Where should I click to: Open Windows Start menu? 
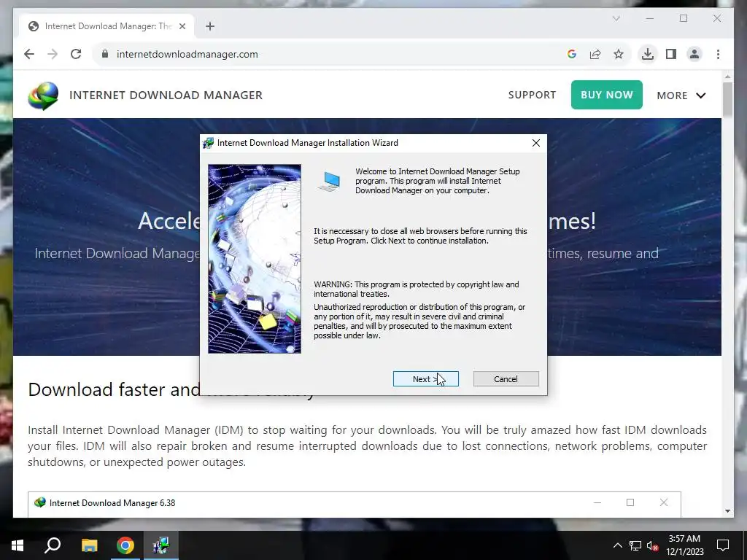point(18,545)
